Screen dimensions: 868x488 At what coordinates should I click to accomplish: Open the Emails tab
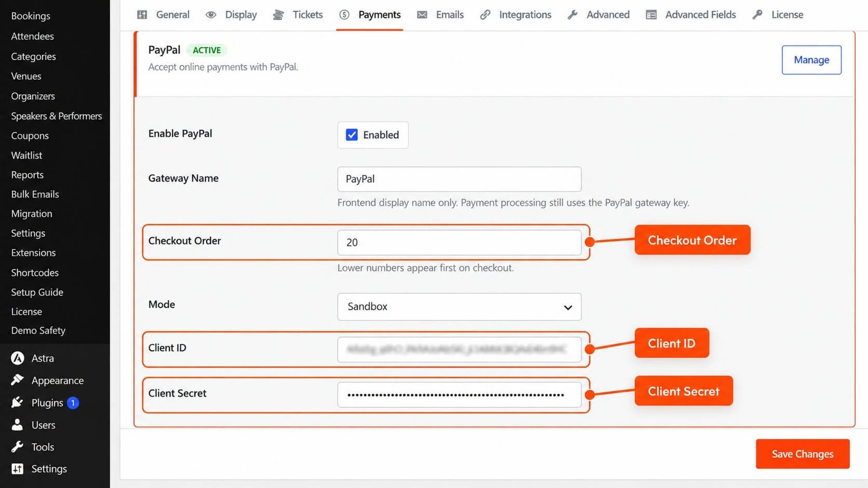[x=440, y=15]
